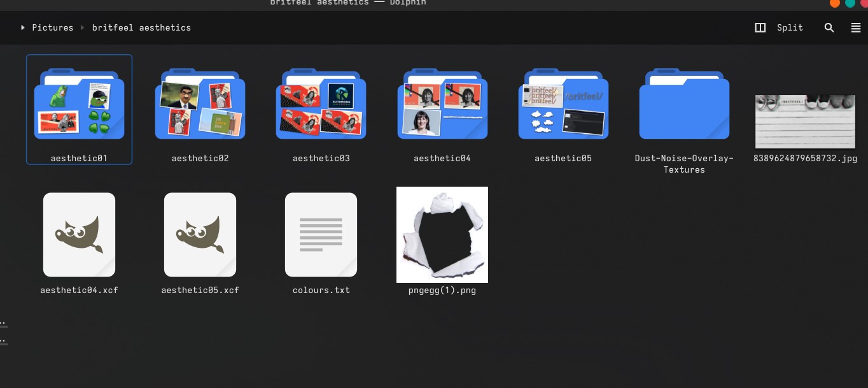This screenshot has width=868, height=388.
Task: Click the Split view icon
Action: click(x=760, y=27)
